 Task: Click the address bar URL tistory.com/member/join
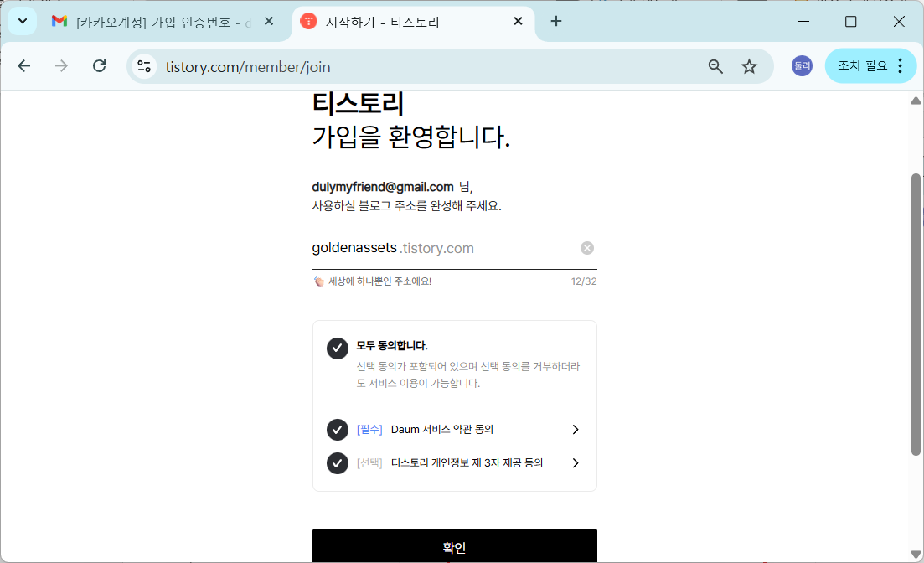pyautogui.click(x=247, y=67)
